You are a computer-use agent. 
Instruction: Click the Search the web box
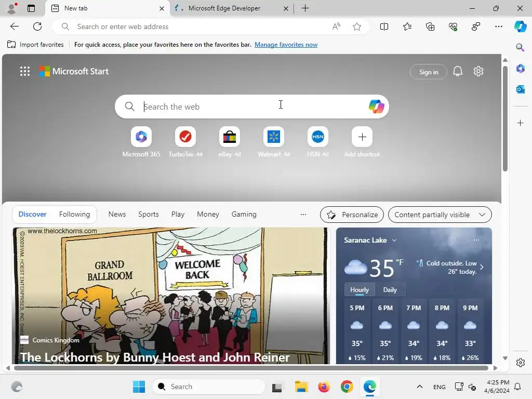point(252,107)
